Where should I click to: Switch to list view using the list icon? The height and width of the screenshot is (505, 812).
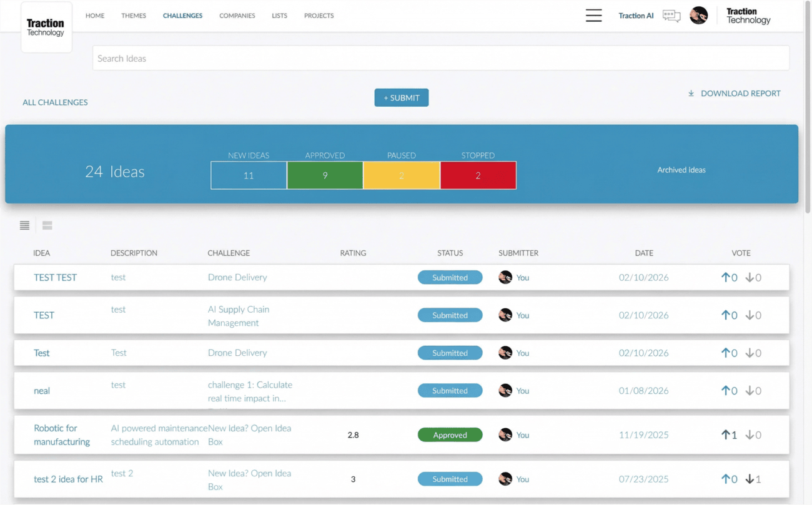24,225
